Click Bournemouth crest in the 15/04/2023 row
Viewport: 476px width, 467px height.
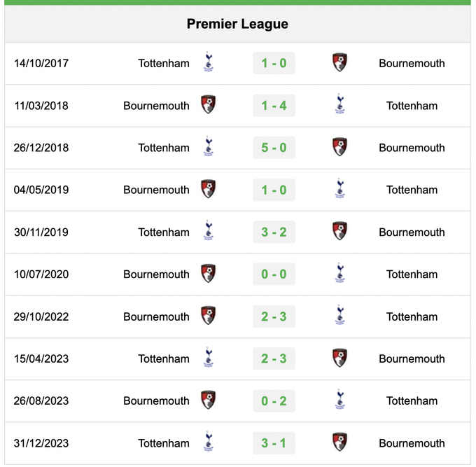coord(339,358)
